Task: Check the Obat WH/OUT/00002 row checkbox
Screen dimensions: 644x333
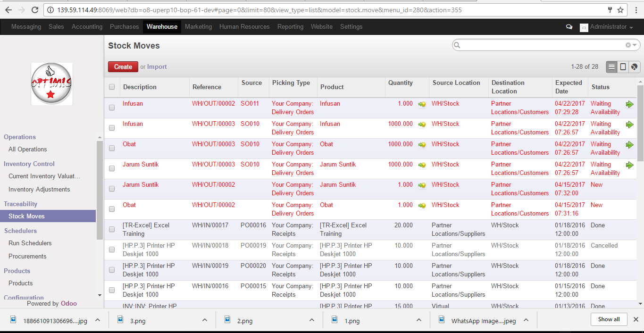Action: tap(112, 209)
